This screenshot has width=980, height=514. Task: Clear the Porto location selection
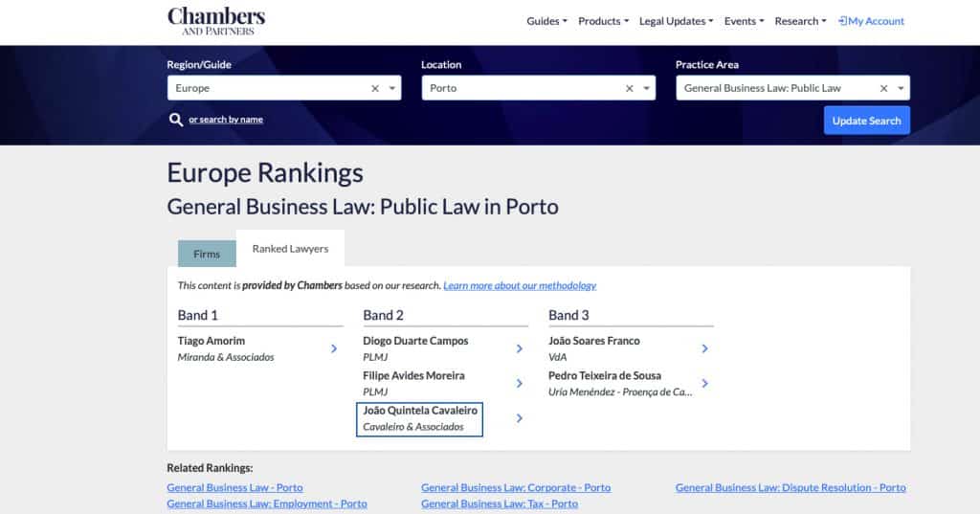(630, 88)
